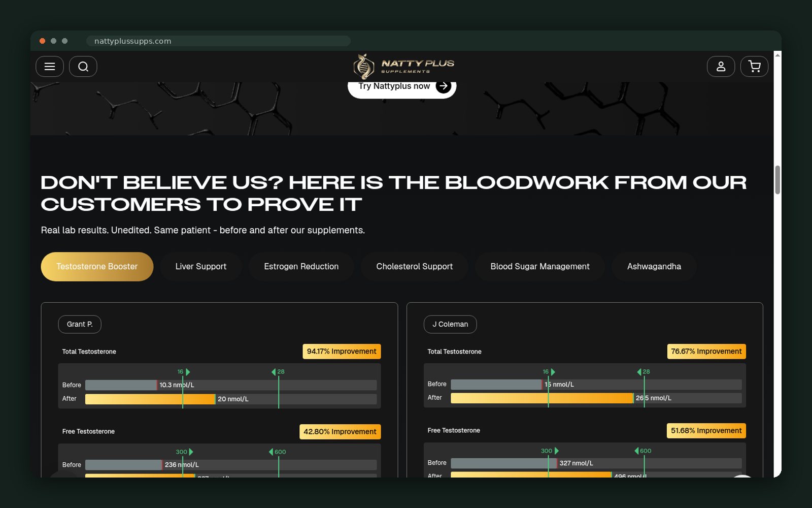Click the J Coleman customer tag
Image resolution: width=812 pixels, height=508 pixels.
pos(450,325)
